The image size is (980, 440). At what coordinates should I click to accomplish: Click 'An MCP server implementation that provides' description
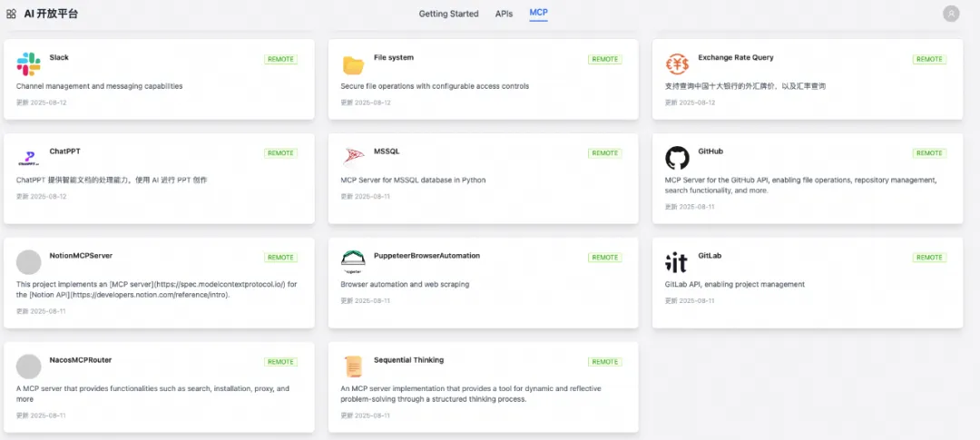click(x=471, y=394)
